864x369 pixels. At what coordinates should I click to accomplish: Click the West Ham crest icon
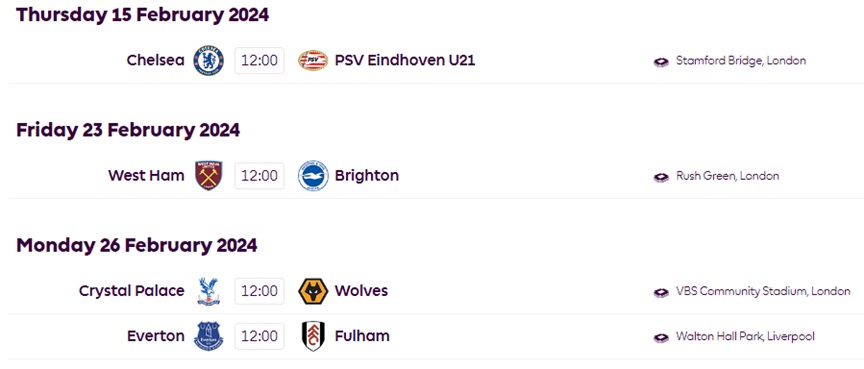(x=208, y=176)
